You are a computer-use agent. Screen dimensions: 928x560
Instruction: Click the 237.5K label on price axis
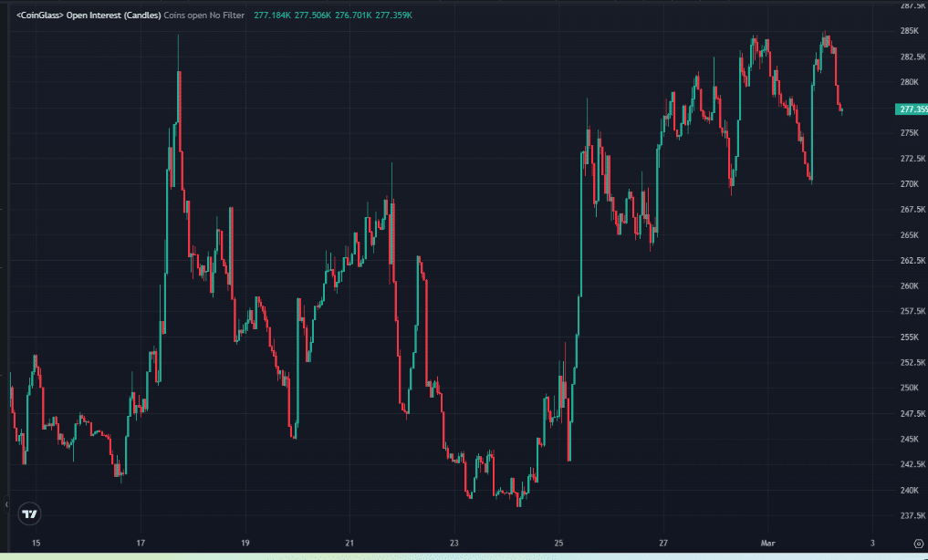point(912,515)
